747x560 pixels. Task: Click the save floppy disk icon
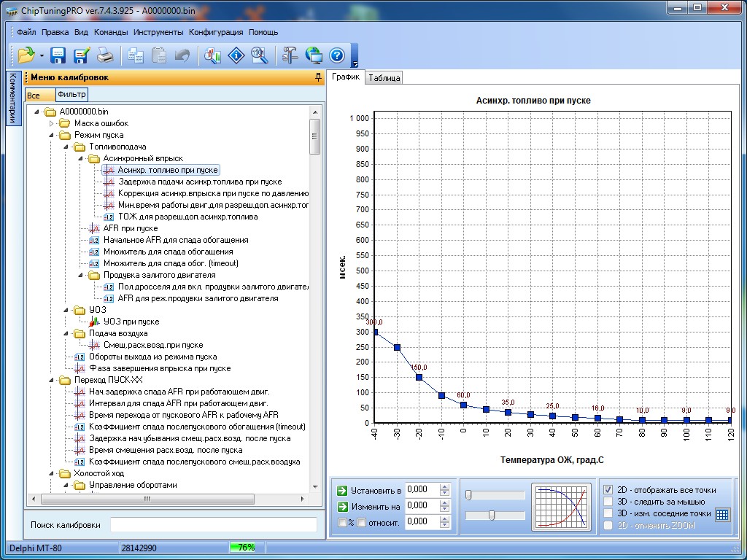[x=58, y=55]
